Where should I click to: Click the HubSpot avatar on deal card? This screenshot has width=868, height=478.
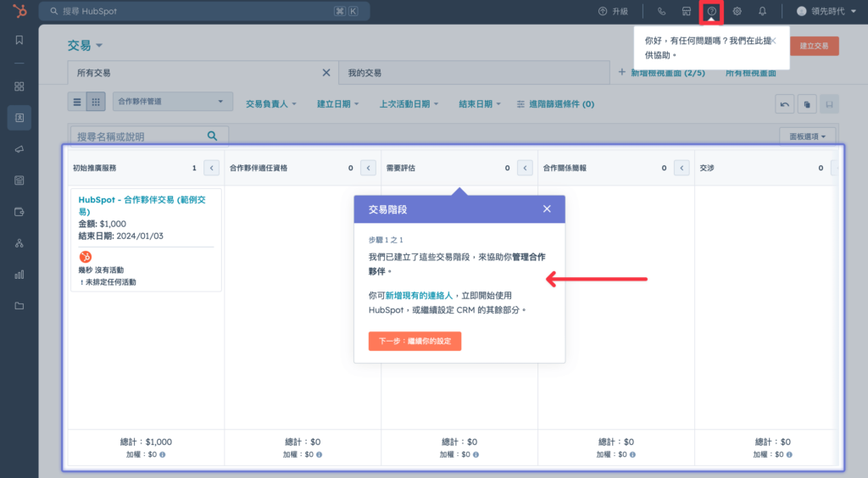[86, 257]
